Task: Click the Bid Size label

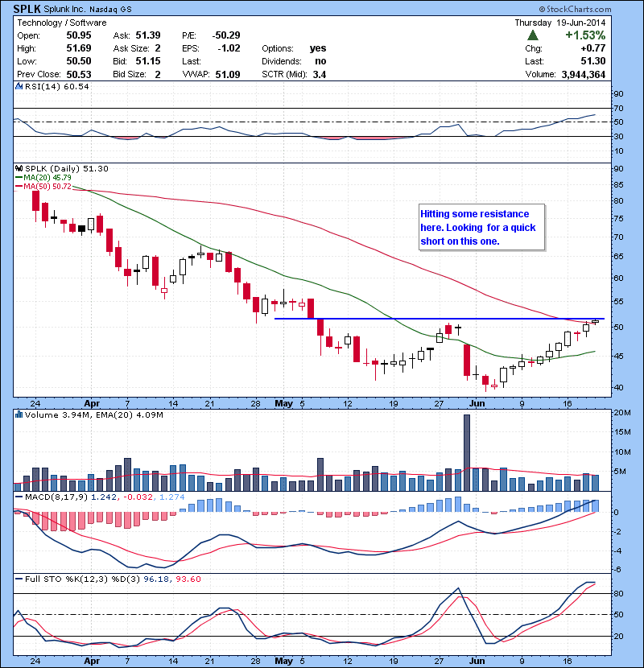Action: 130,74
